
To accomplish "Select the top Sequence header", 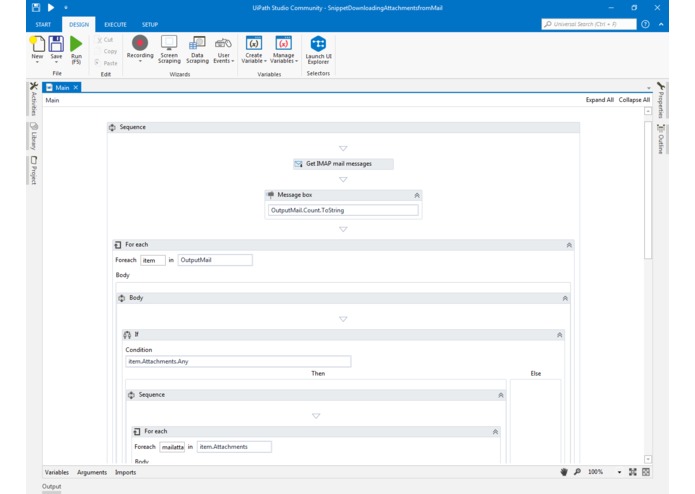I will [344, 127].
